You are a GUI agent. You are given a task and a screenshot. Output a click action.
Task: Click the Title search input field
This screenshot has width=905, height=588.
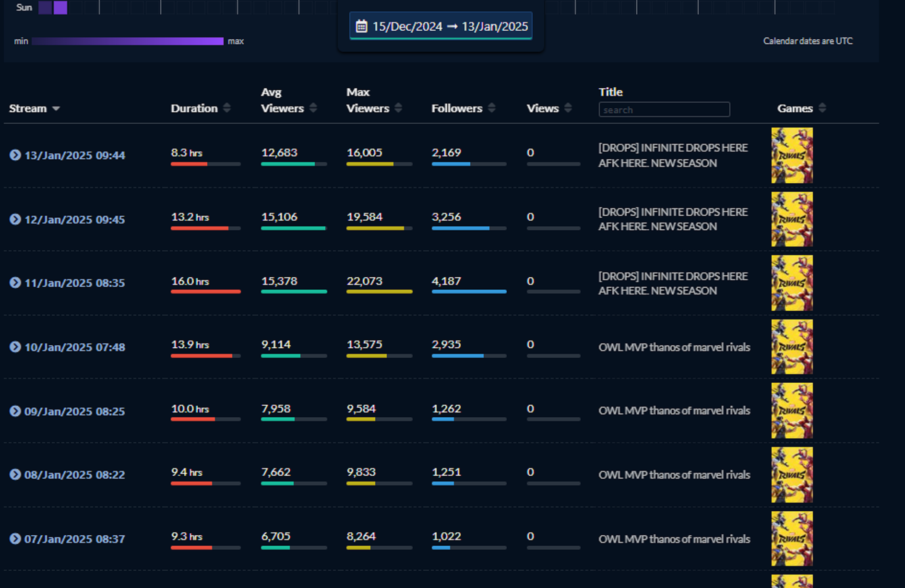pyautogui.click(x=664, y=110)
